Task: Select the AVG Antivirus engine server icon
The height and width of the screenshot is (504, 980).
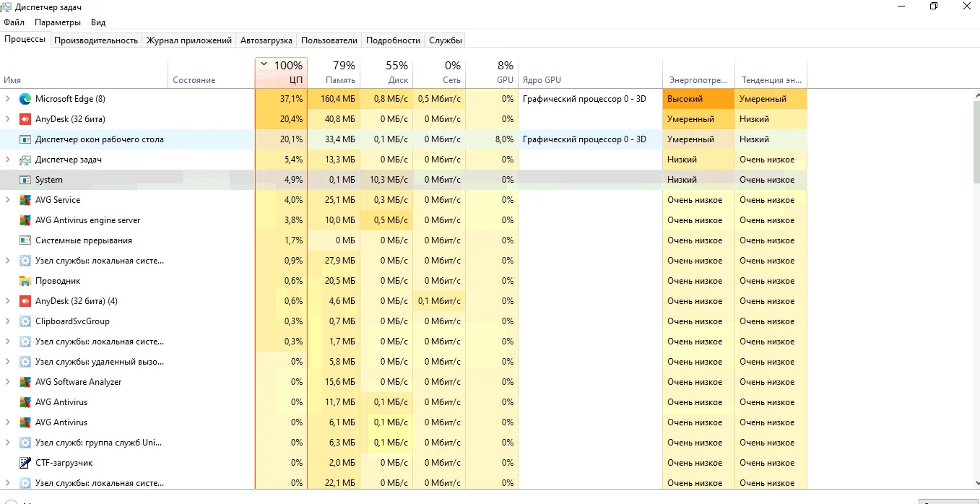Action: pos(25,220)
